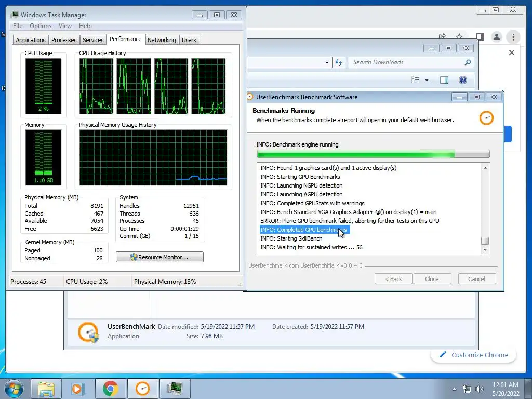Screen dimensions: 532x399
Task: Click 'Physical Memory: 13%' in status bar
Action: coord(165,282)
